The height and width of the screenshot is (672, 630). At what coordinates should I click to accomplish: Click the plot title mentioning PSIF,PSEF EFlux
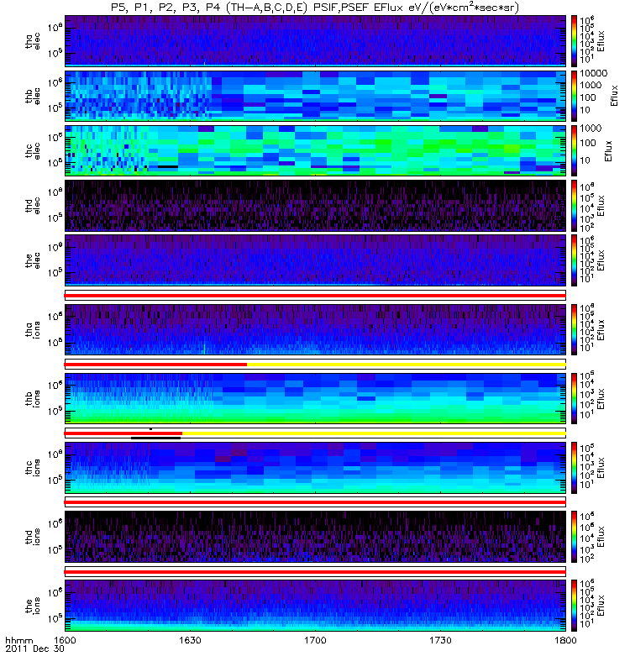315,8
